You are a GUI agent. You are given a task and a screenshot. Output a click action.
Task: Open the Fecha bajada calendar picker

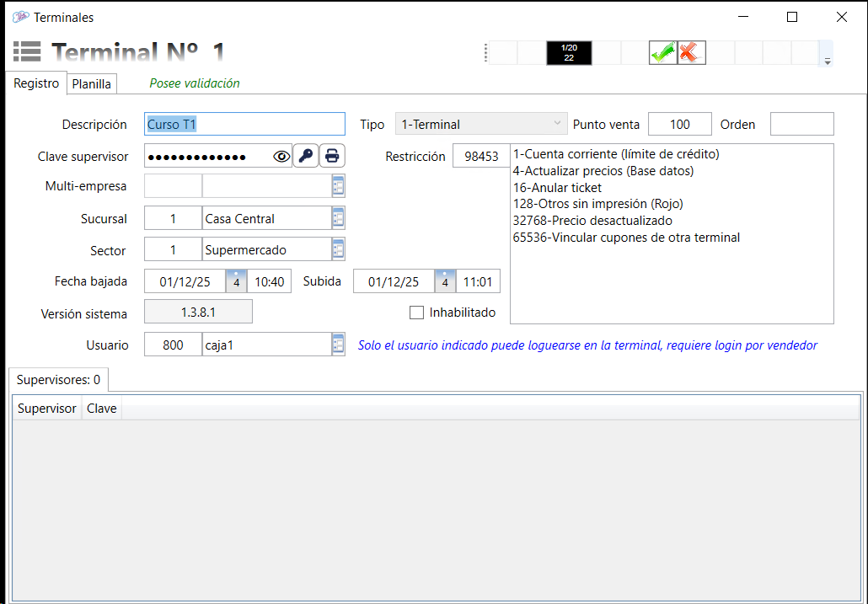(x=237, y=281)
